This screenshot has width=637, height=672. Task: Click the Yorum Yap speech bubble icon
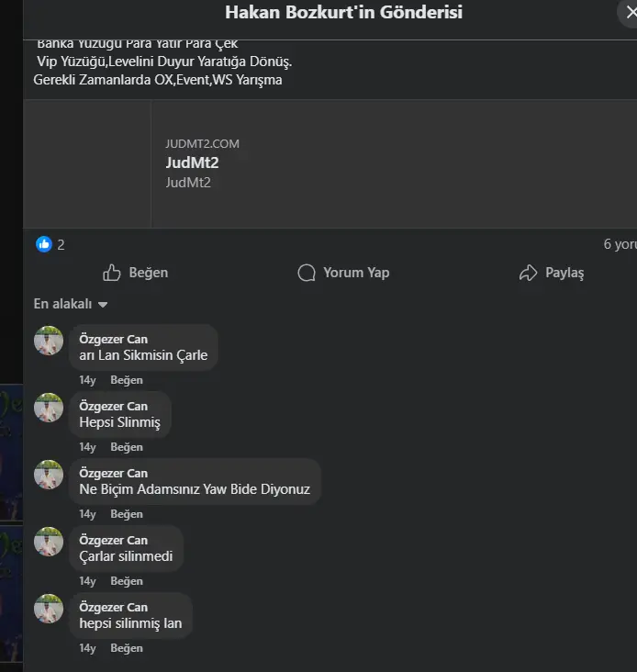coord(307,273)
